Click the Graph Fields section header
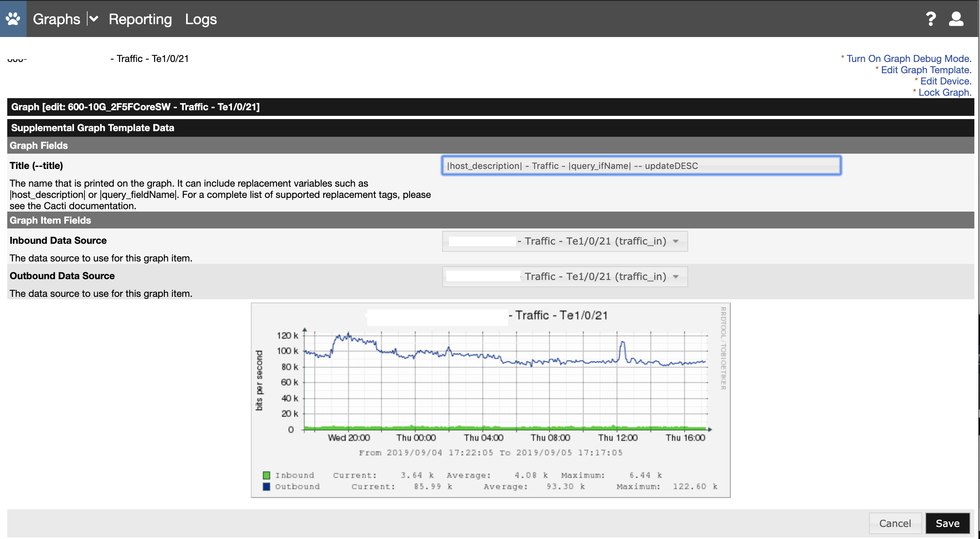 (x=490, y=146)
